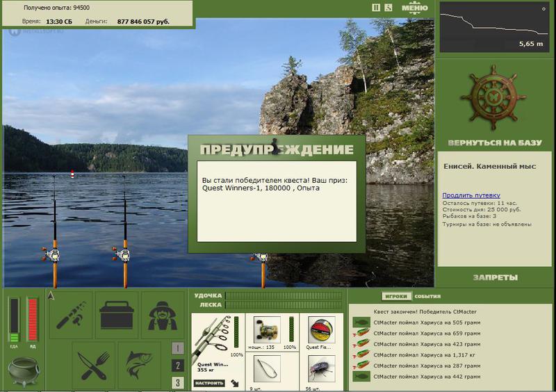The height and width of the screenshot is (392, 556).
Task: Click the Получено опыта: 94500 text
Action: (x=56, y=8)
